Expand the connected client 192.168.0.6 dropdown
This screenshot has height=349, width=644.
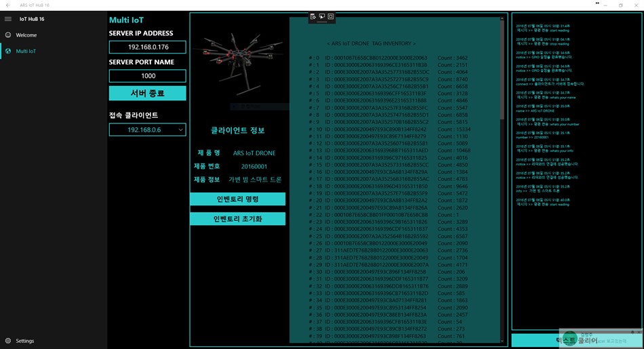click(148, 129)
